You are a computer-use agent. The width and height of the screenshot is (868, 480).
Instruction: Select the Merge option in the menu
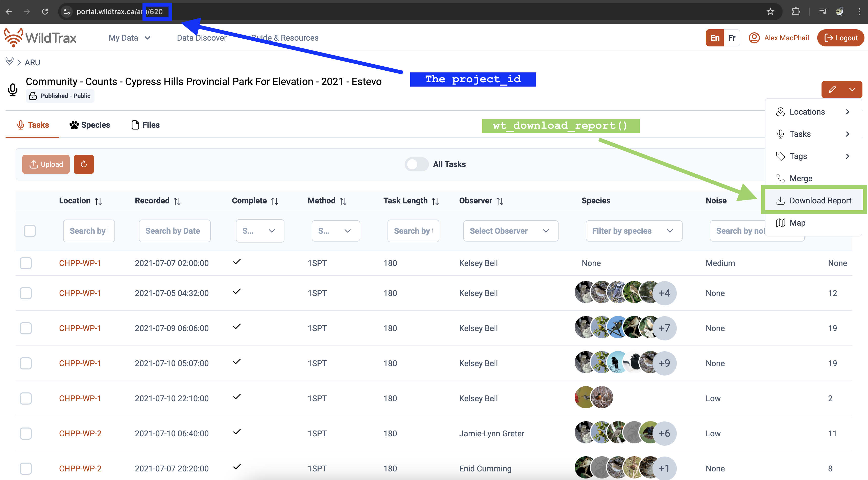(802, 178)
